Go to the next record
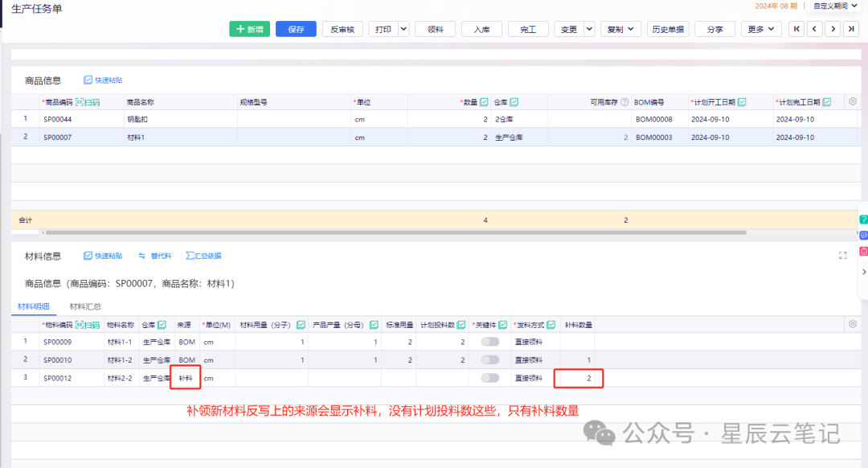The height and width of the screenshot is (468, 868). click(833, 29)
